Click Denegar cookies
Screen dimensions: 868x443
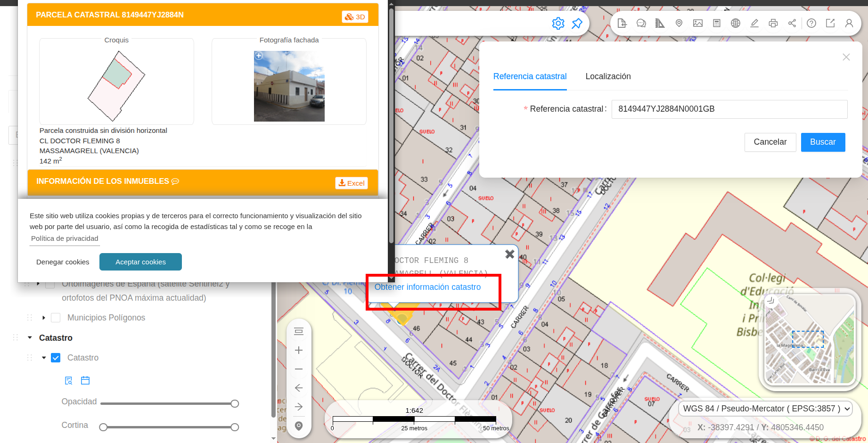click(63, 262)
